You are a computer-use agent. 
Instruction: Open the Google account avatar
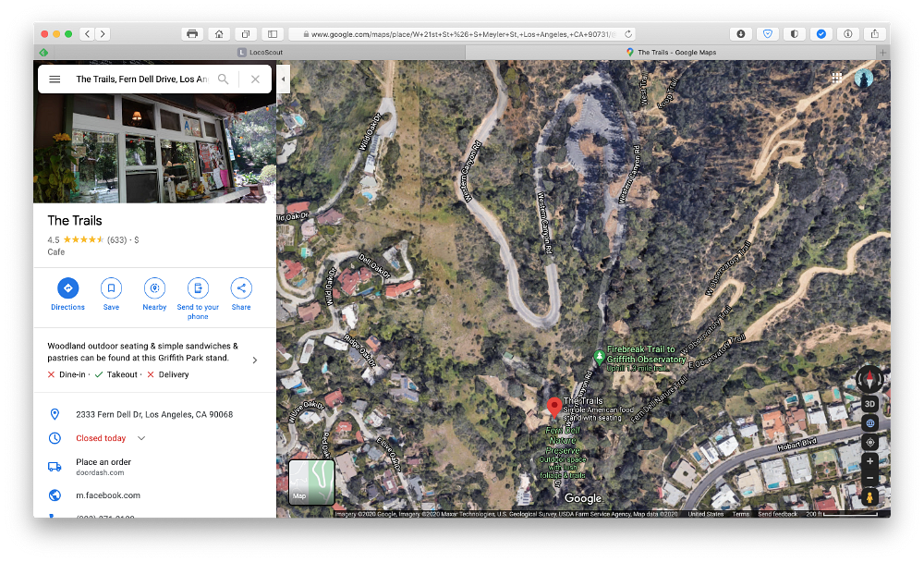(864, 78)
